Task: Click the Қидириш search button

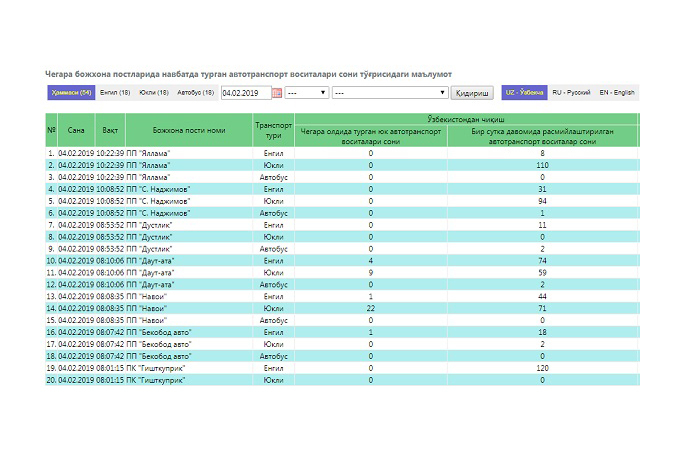Action: click(x=472, y=93)
